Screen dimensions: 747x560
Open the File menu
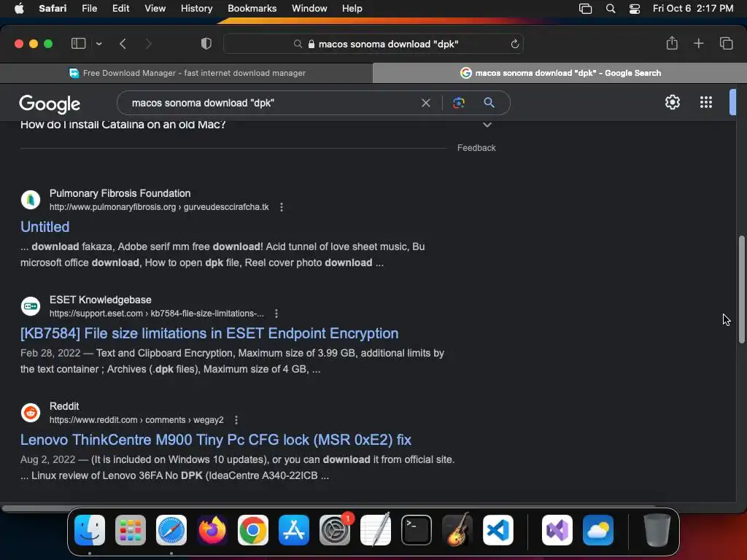89,8
